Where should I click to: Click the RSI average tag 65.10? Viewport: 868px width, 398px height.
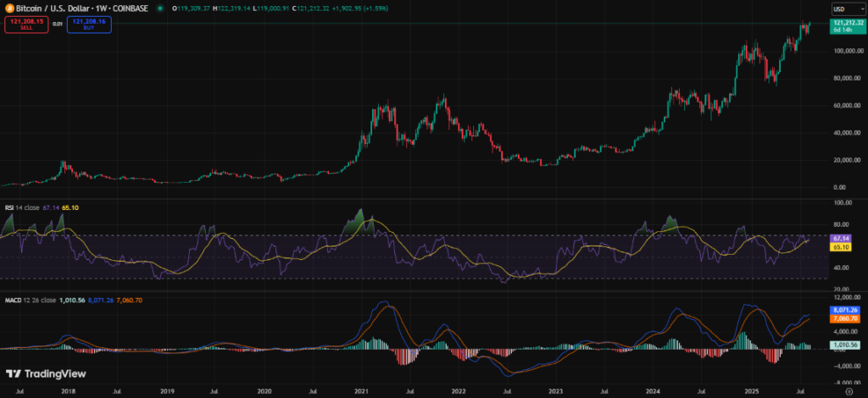click(840, 247)
